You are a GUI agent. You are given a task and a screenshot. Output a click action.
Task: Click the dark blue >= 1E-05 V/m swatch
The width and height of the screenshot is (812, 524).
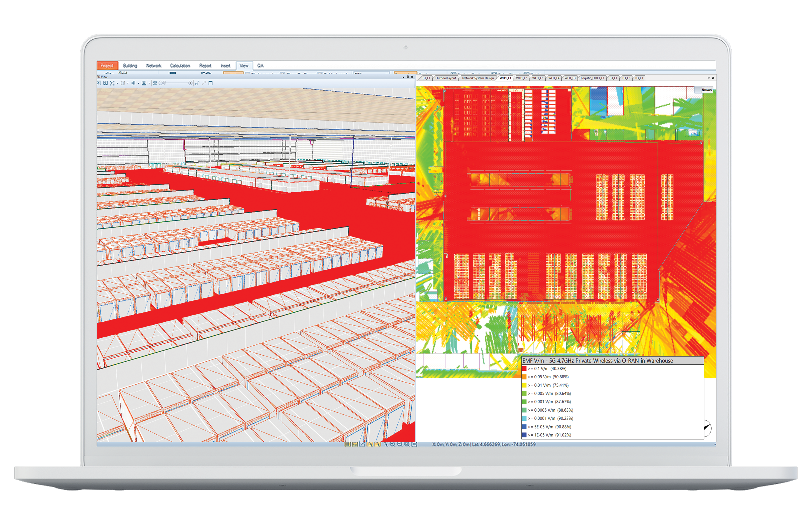click(524, 435)
